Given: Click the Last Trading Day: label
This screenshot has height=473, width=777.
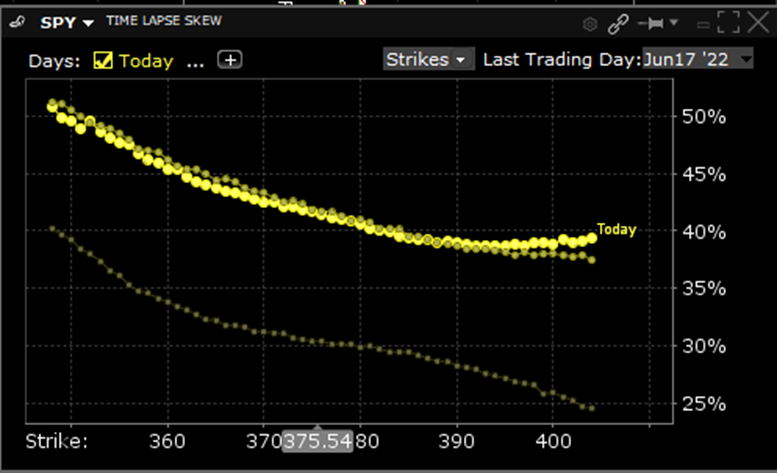Looking at the screenshot, I should [562, 59].
